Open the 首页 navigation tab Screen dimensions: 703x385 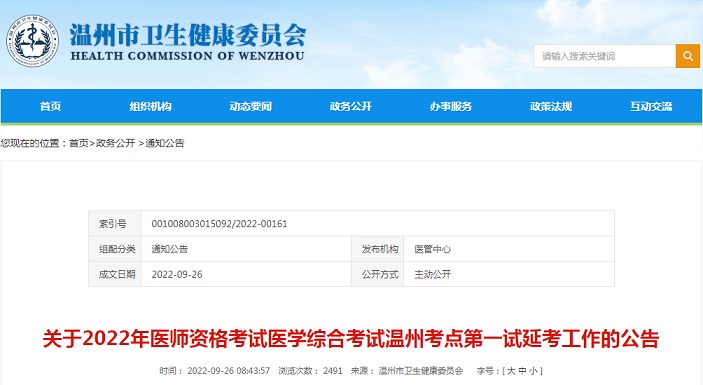pos(50,106)
